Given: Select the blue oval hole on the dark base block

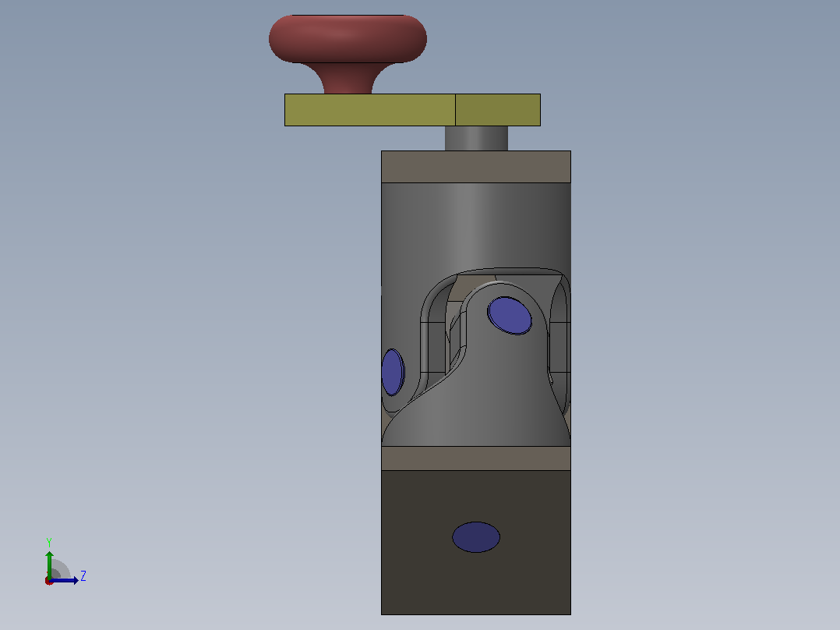Looking at the screenshot, I should [475, 536].
